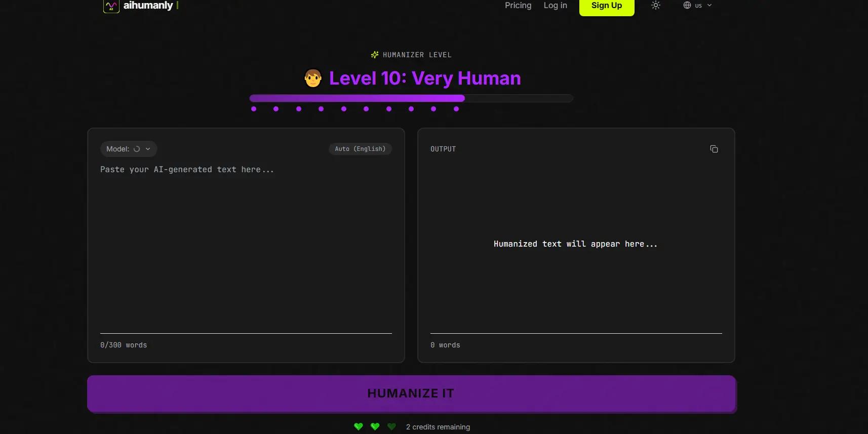Click the humanizer level slider bar

(411, 98)
